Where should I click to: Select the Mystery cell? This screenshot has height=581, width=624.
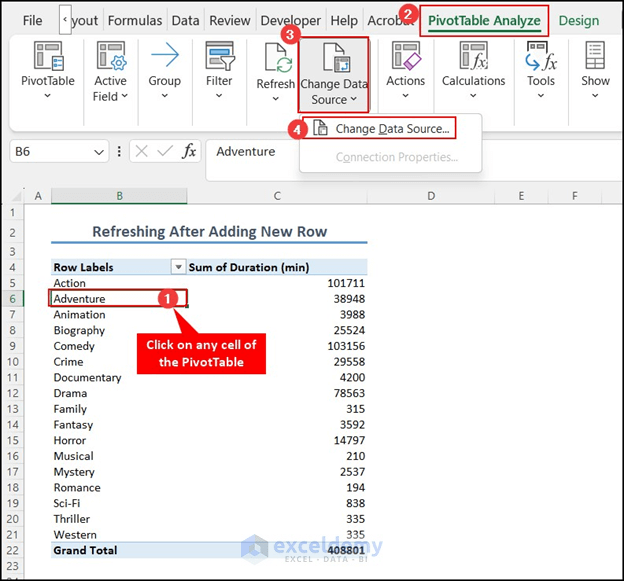coord(119,472)
